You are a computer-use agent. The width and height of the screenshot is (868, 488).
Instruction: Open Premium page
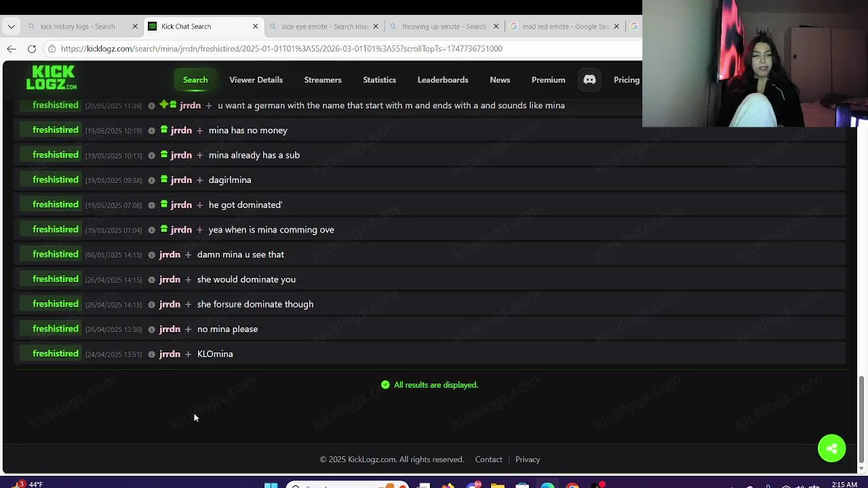point(549,80)
